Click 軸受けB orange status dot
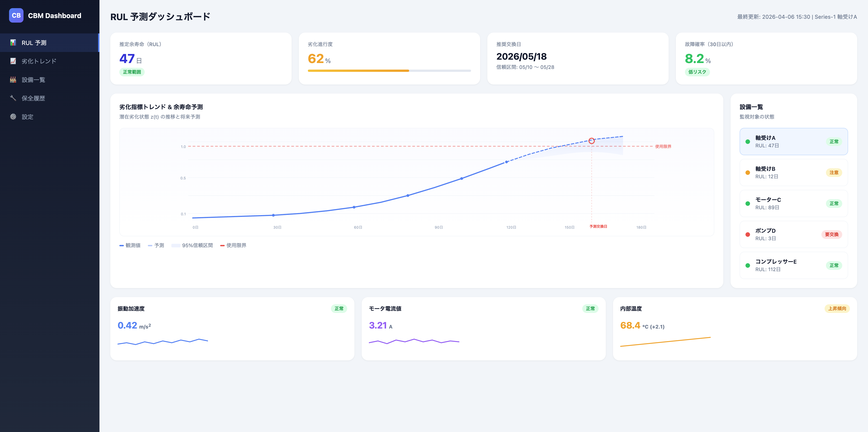 [x=748, y=172]
